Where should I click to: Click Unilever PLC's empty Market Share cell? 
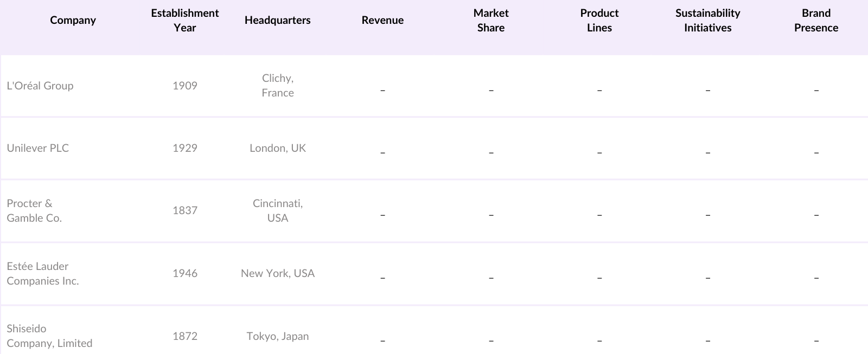tap(491, 153)
